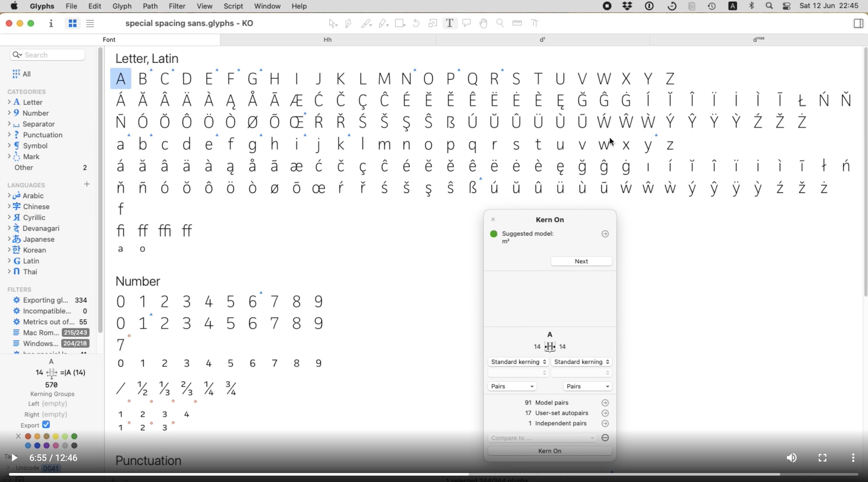The image size is (868, 482).
Task: Open macOS Control Center
Action: [x=787, y=6]
